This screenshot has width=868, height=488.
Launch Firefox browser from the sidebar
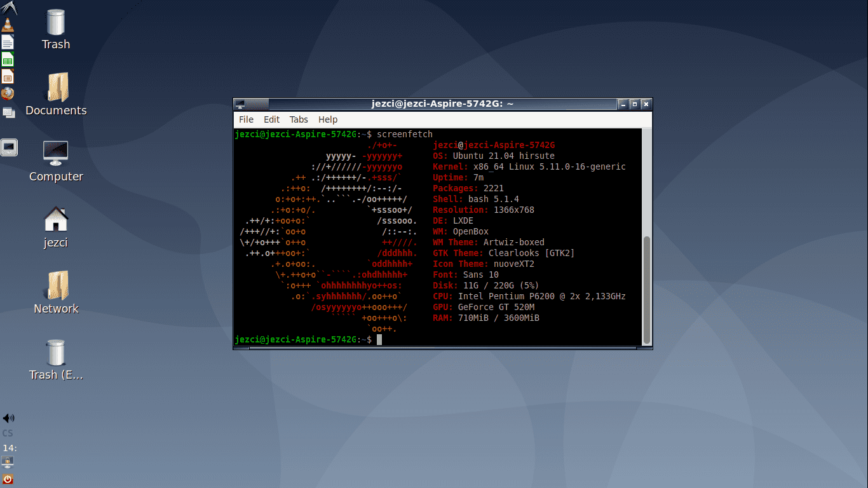click(x=8, y=93)
